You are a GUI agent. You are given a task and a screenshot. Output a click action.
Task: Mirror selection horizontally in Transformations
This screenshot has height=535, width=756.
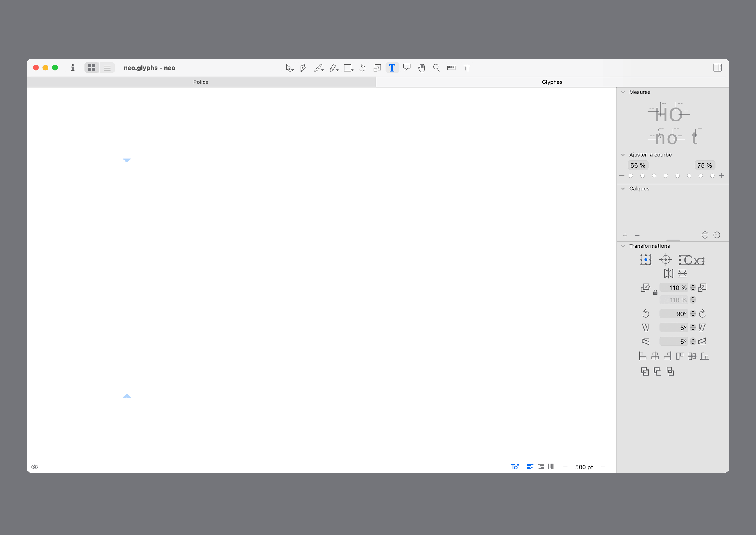click(668, 274)
